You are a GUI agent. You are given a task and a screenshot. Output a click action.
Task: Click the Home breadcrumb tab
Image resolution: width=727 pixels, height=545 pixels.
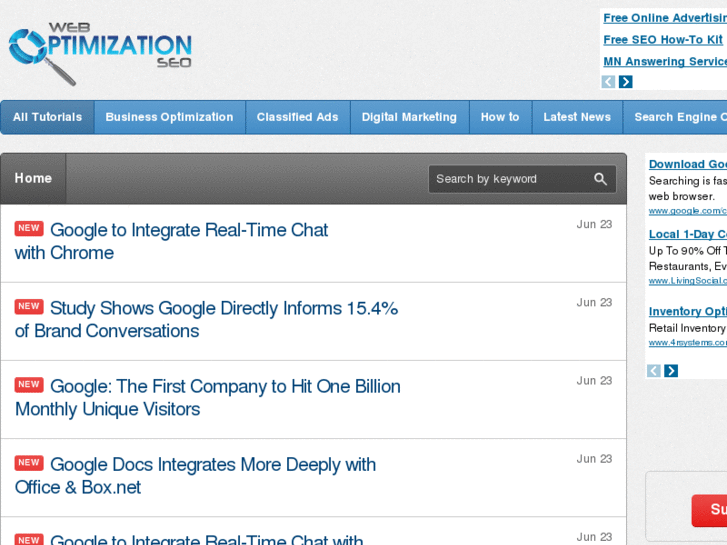33,179
